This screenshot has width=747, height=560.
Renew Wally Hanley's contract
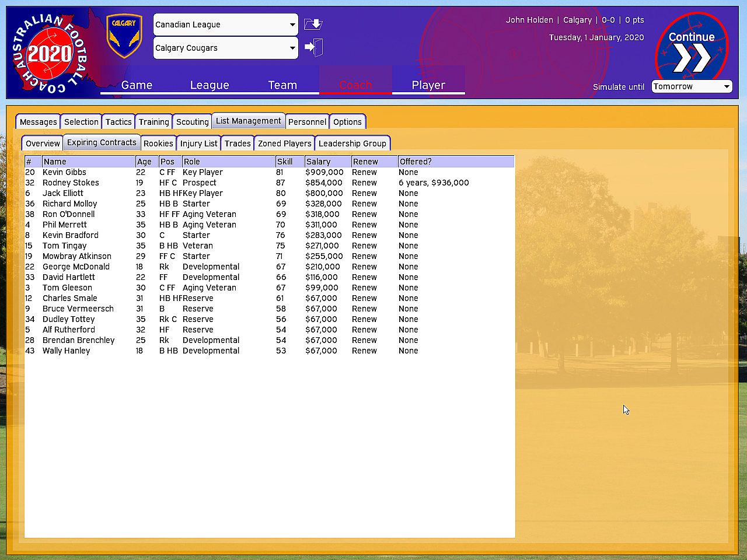[364, 351]
